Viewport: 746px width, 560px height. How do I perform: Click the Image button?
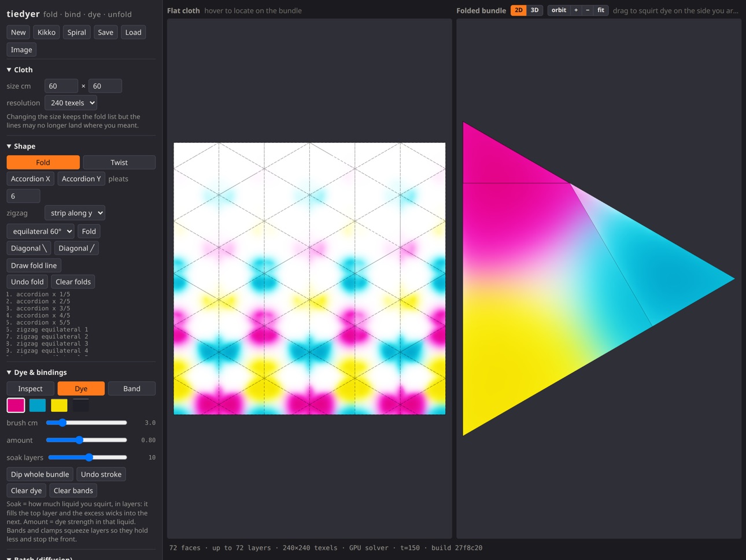pos(21,50)
